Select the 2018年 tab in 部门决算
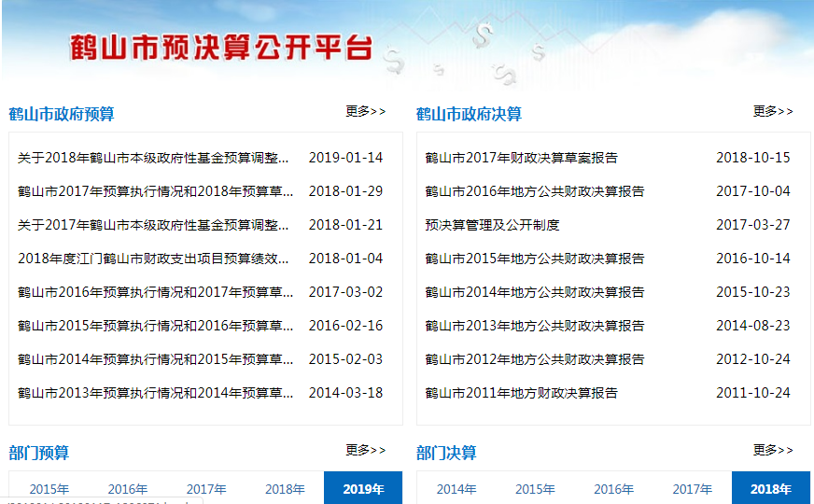 point(770,488)
